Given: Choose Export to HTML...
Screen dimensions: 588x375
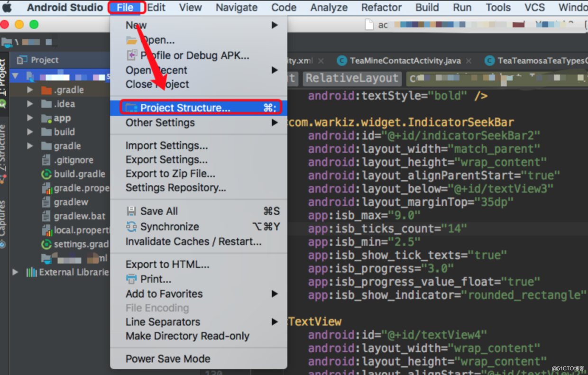Looking at the screenshot, I should [x=199, y=265].
